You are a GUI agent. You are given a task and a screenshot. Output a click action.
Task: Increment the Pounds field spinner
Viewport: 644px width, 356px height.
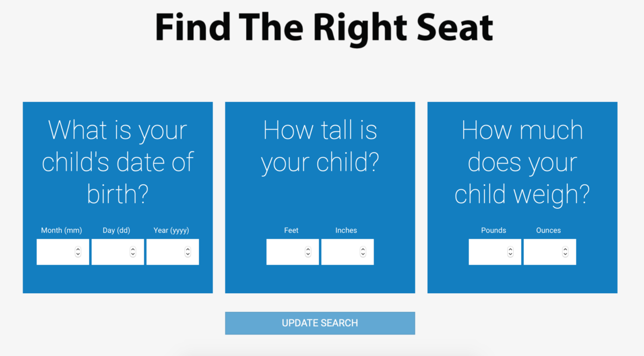pos(511,249)
